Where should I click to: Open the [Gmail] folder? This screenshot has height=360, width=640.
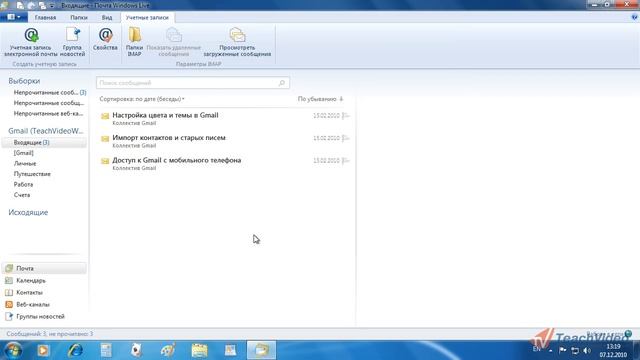24,153
